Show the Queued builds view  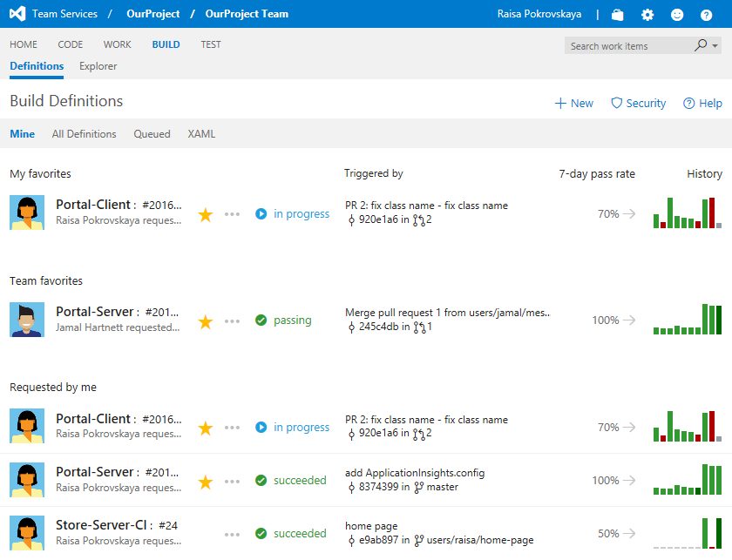[x=152, y=134]
